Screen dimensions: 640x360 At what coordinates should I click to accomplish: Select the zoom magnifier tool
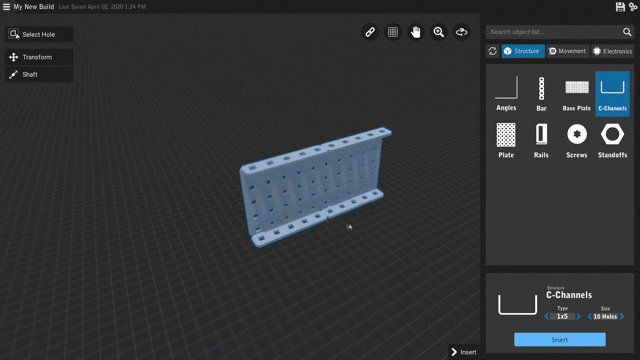tap(439, 32)
